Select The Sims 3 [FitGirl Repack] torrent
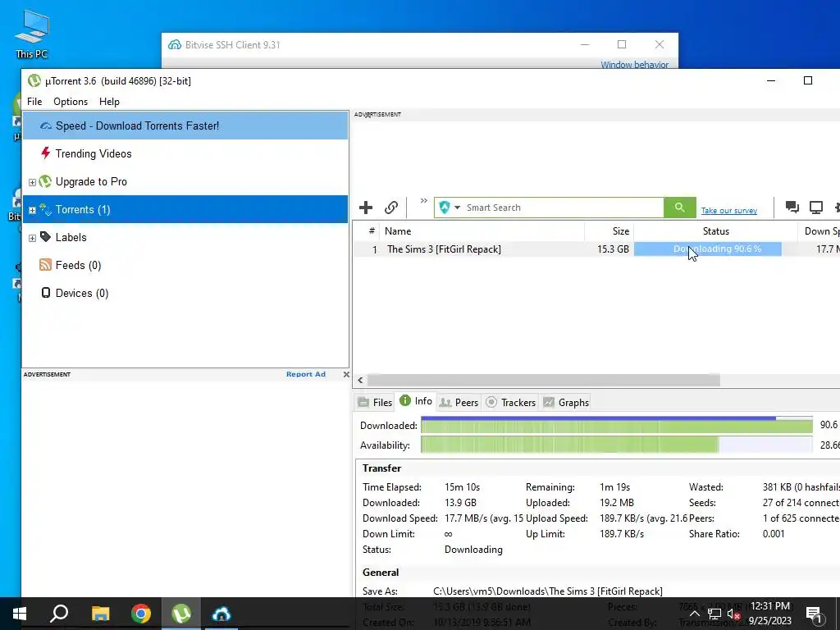The width and height of the screenshot is (840, 630). point(444,249)
